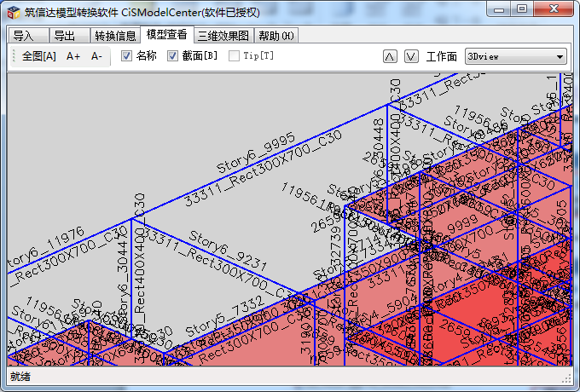Switch to the 导入 tab
Image resolution: width=580 pixels, height=392 pixels.
tap(24, 36)
